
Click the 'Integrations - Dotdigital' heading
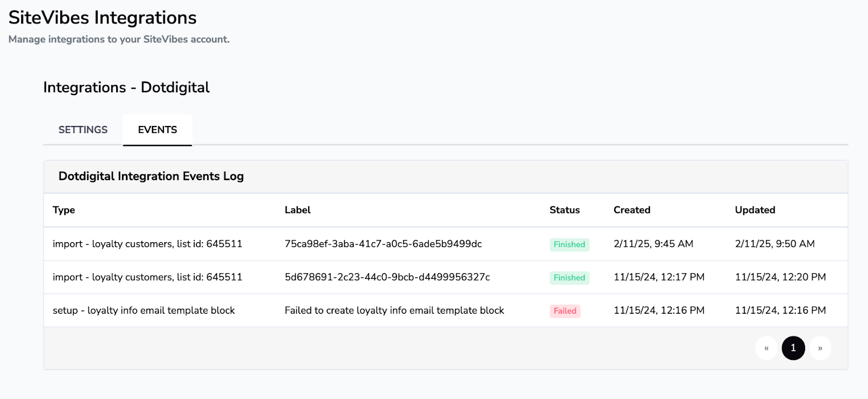[x=126, y=87]
